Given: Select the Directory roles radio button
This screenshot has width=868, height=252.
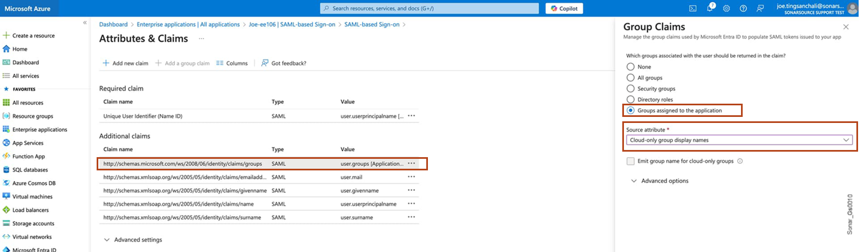Looking at the screenshot, I should pyautogui.click(x=631, y=99).
